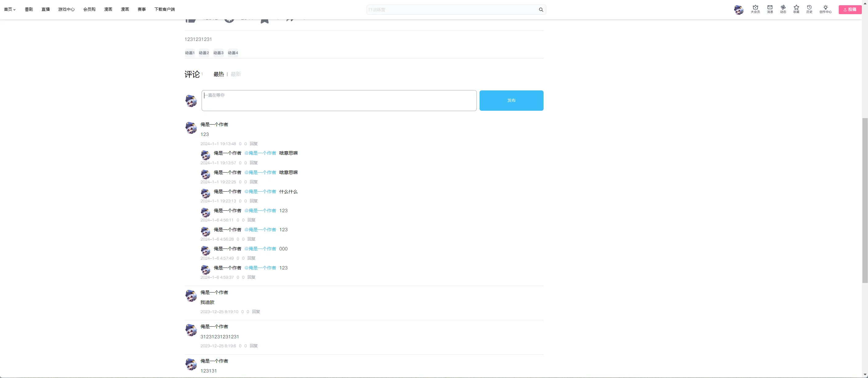Expand the 首页 dropdown menu
The height and width of the screenshot is (378, 868).
pyautogui.click(x=10, y=10)
